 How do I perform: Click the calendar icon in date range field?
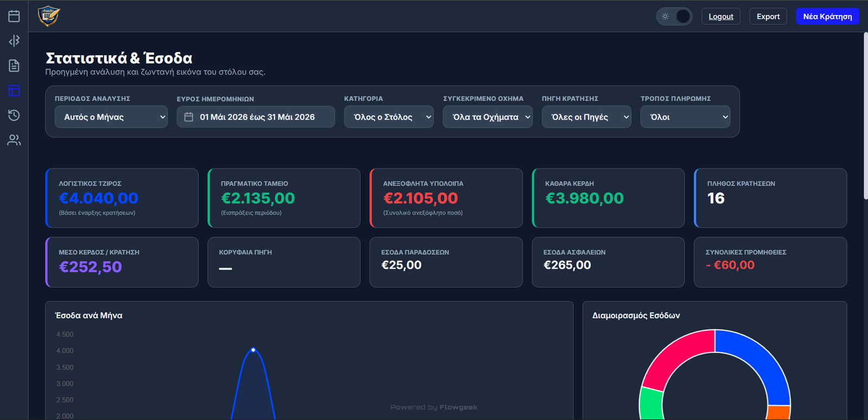tap(189, 117)
